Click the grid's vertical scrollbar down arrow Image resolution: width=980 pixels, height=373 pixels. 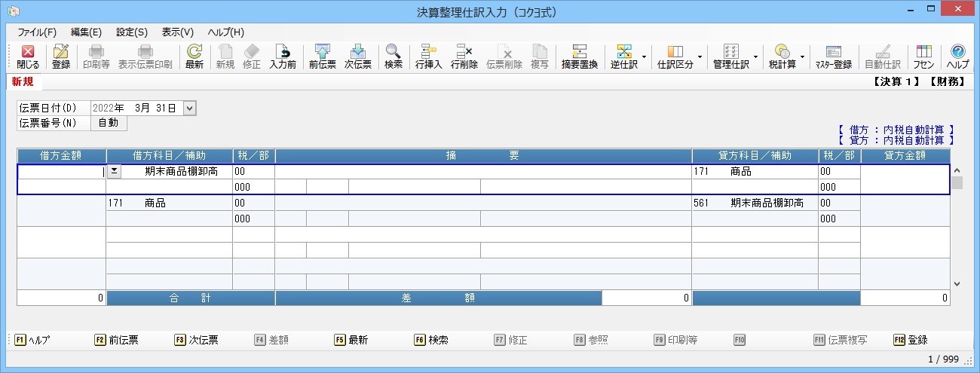(957, 284)
